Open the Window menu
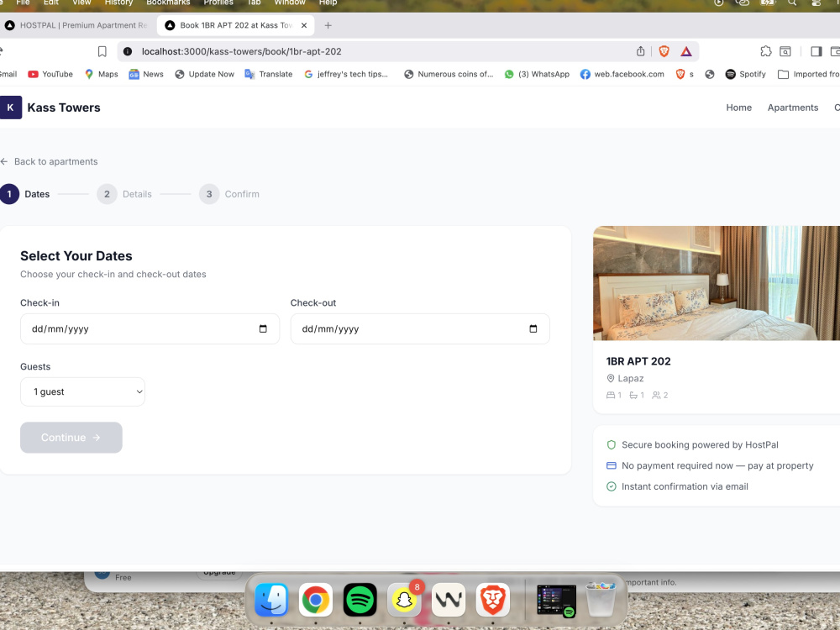 290,3
